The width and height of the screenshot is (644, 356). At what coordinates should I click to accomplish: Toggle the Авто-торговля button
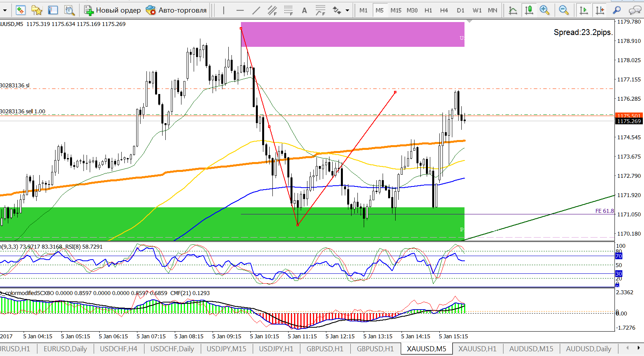[x=176, y=10]
